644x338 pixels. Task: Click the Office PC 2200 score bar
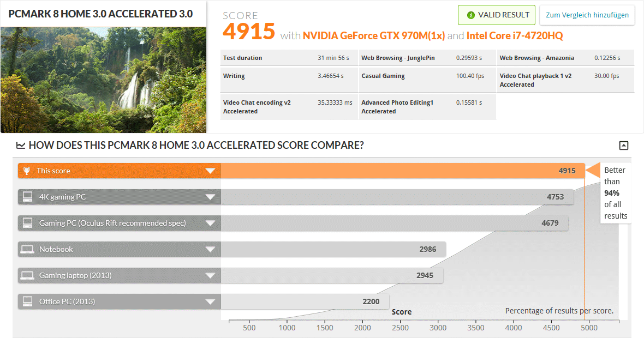(x=305, y=301)
